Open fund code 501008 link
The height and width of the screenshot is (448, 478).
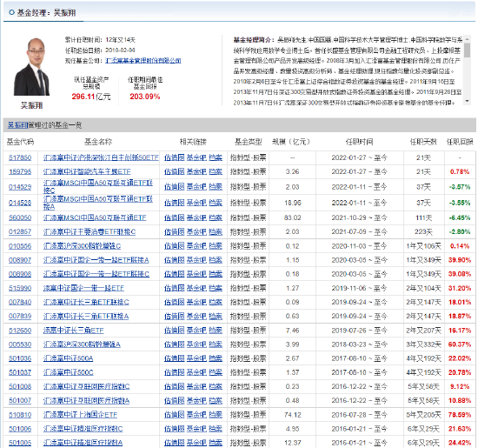pos(20,386)
